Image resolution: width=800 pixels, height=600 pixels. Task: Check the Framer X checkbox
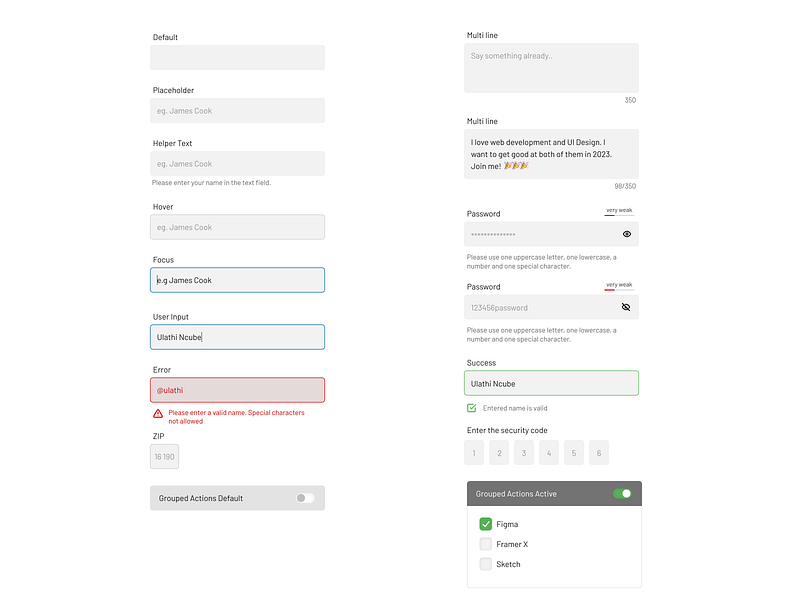[486, 543]
